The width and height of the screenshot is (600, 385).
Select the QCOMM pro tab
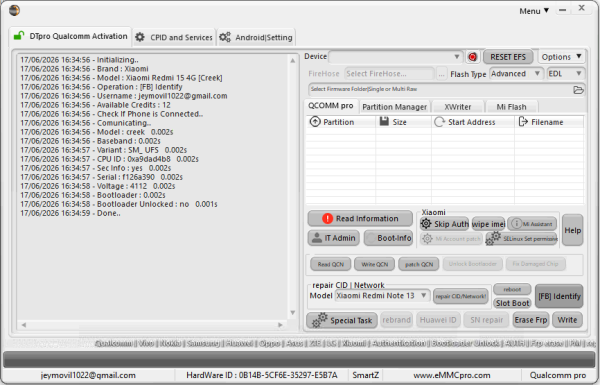(x=331, y=106)
